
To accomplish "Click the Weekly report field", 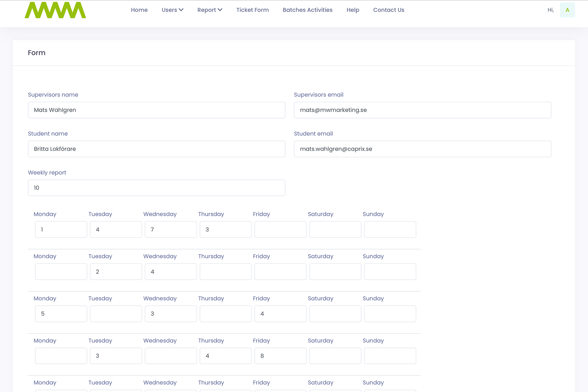I will [x=157, y=188].
